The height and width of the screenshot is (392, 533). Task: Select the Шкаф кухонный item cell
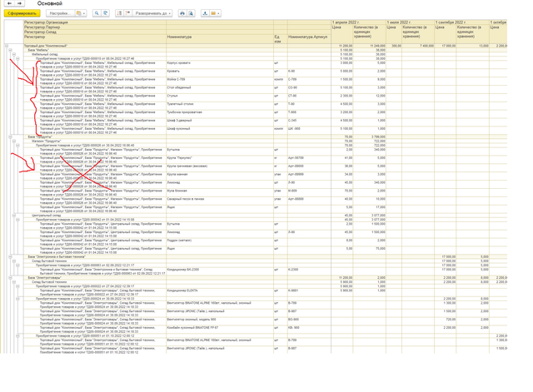220,131
